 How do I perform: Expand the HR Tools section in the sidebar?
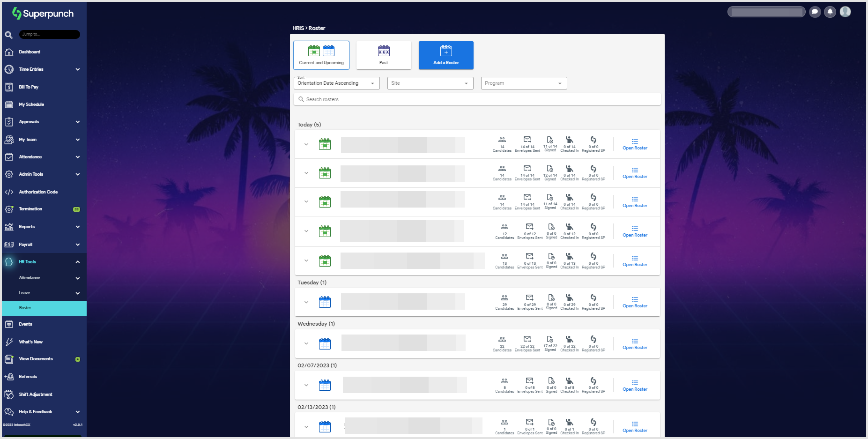point(44,261)
